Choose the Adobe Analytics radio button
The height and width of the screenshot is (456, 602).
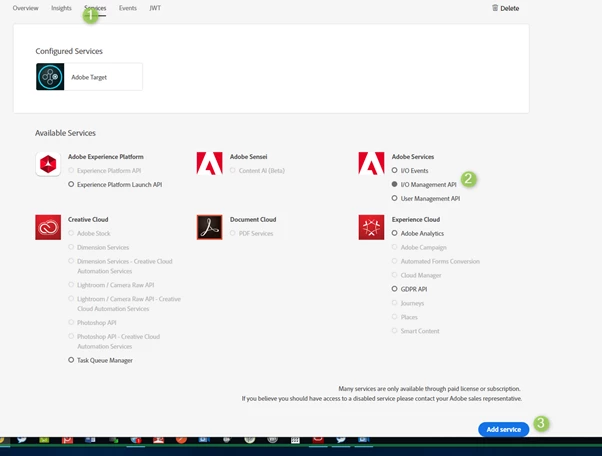[x=394, y=233]
